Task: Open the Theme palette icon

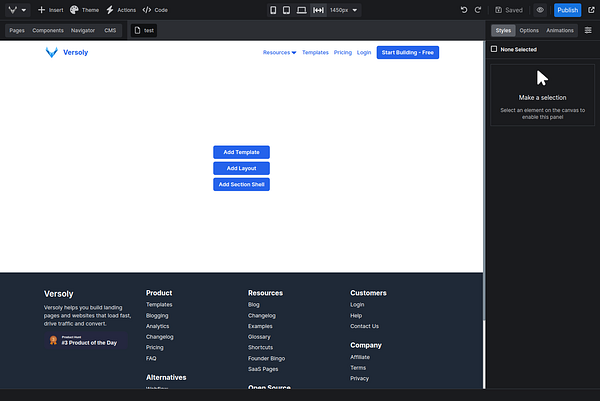Action: (74, 10)
